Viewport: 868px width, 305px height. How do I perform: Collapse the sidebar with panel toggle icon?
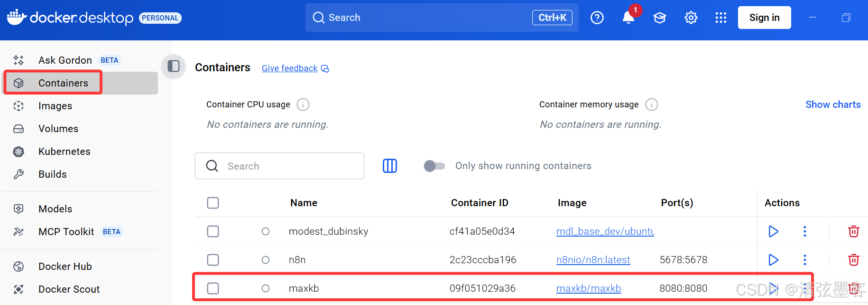[x=174, y=66]
